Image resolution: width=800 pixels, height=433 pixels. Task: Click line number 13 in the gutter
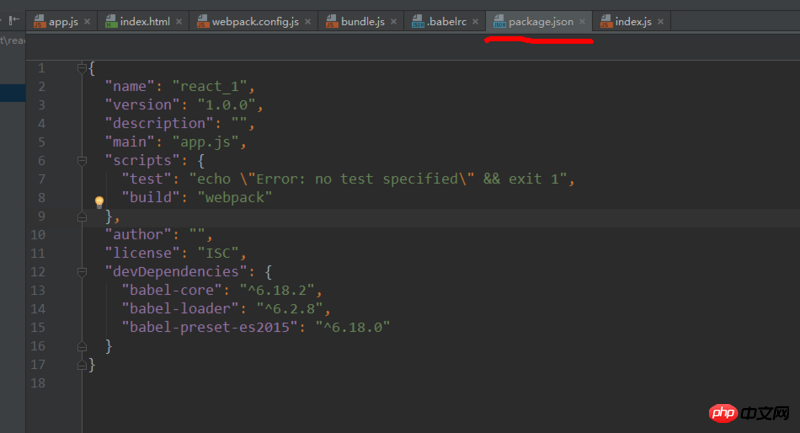pyautogui.click(x=39, y=290)
